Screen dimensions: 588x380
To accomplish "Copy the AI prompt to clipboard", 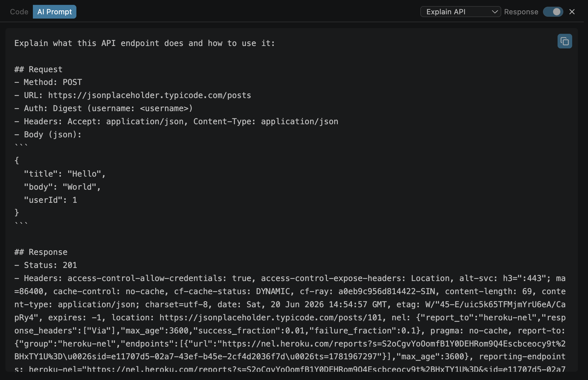I will pyautogui.click(x=565, y=41).
